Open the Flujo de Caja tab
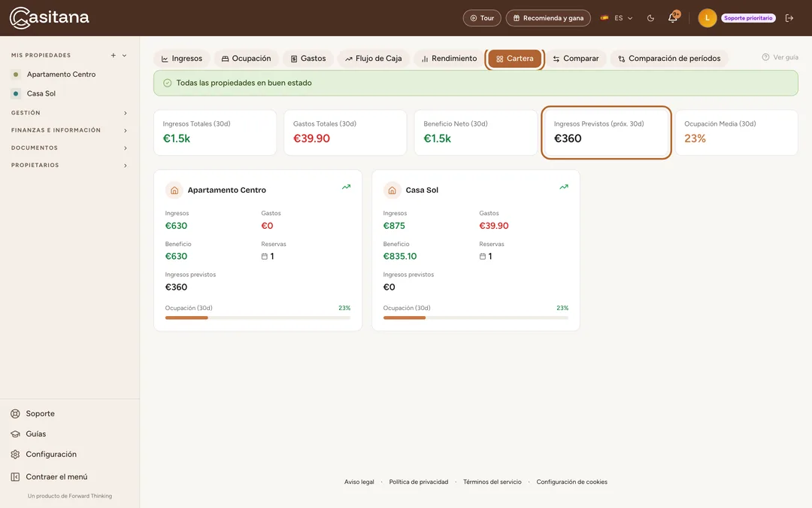 pos(374,59)
